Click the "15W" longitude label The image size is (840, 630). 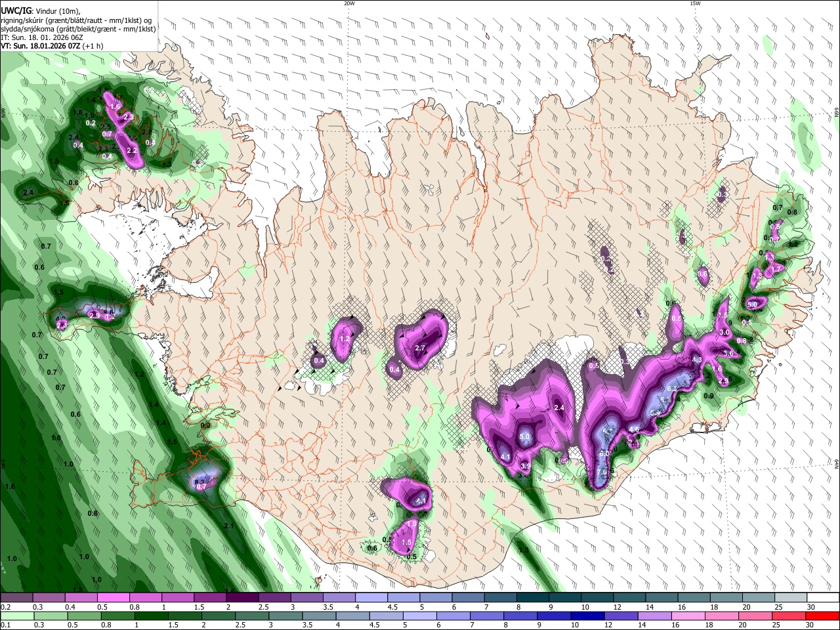pyautogui.click(x=695, y=3)
